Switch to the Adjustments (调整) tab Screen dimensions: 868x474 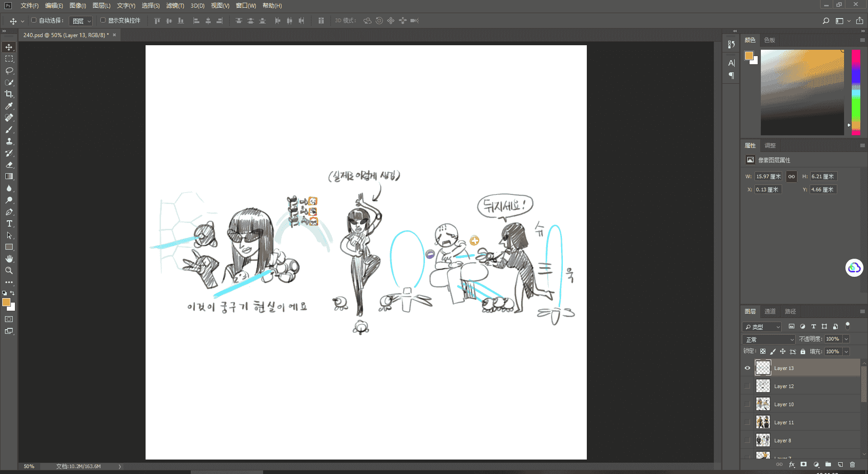pyautogui.click(x=770, y=145)
